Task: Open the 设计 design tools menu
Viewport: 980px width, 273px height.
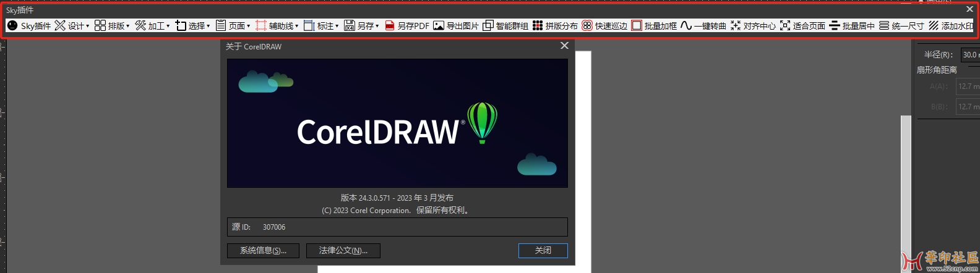Action: tap(72, 25)
